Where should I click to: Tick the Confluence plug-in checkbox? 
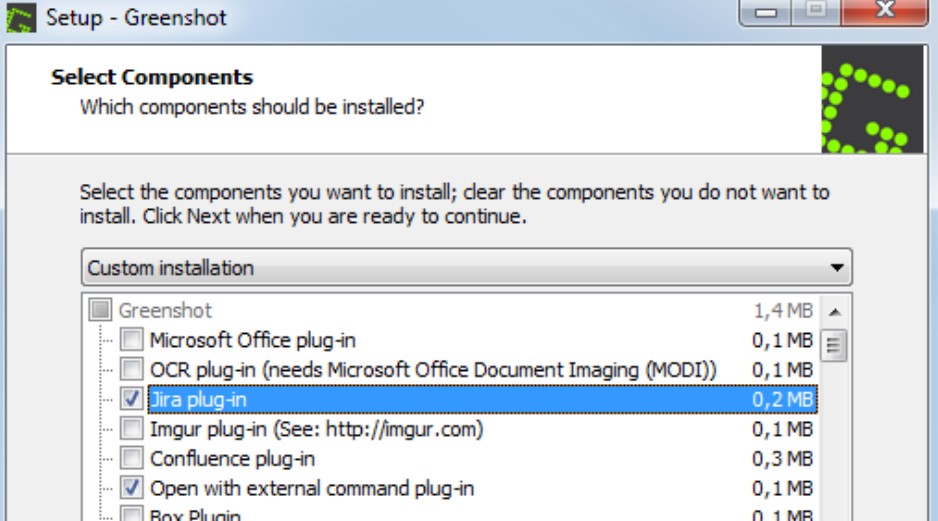click(x=132, y=459)
